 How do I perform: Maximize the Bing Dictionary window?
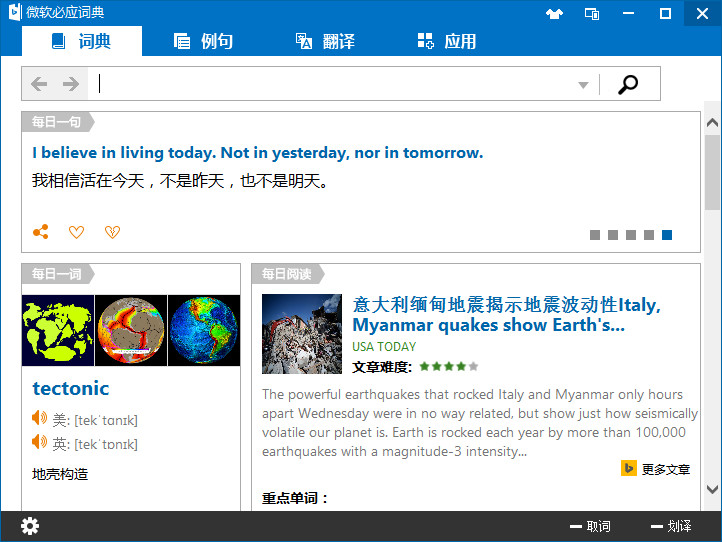[x=665, y=13]
